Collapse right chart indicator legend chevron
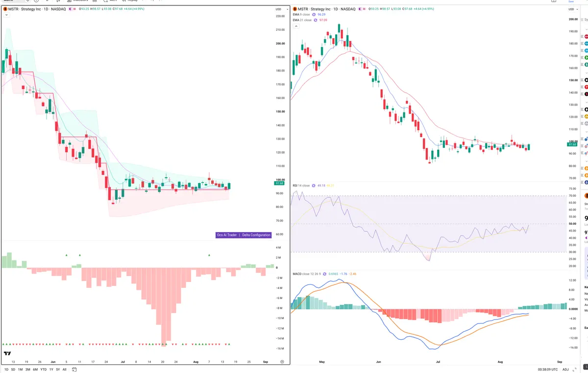This screenshot has height=373, width=588. pyautogui.click(x=295, y=25)
